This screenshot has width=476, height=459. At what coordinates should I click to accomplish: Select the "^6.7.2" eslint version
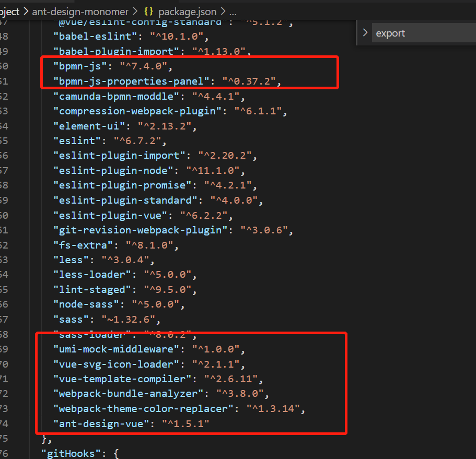coord(137,141)
